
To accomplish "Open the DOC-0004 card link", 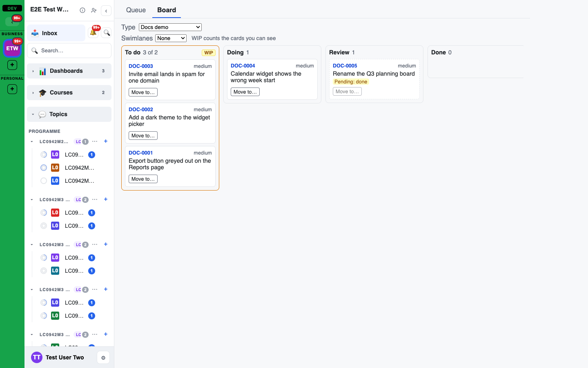I will [243, 66].
